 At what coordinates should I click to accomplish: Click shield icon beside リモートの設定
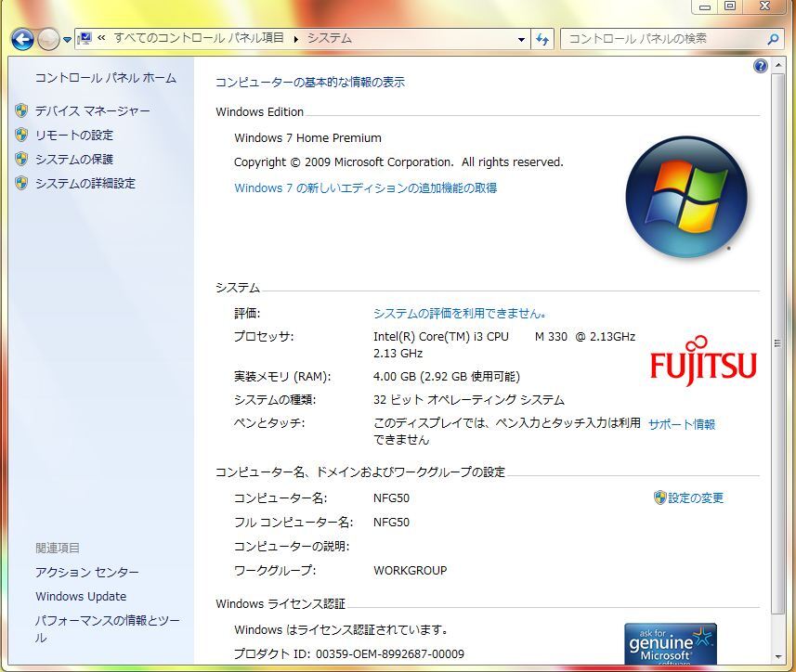pyautogui.click(x=21, y=135)
